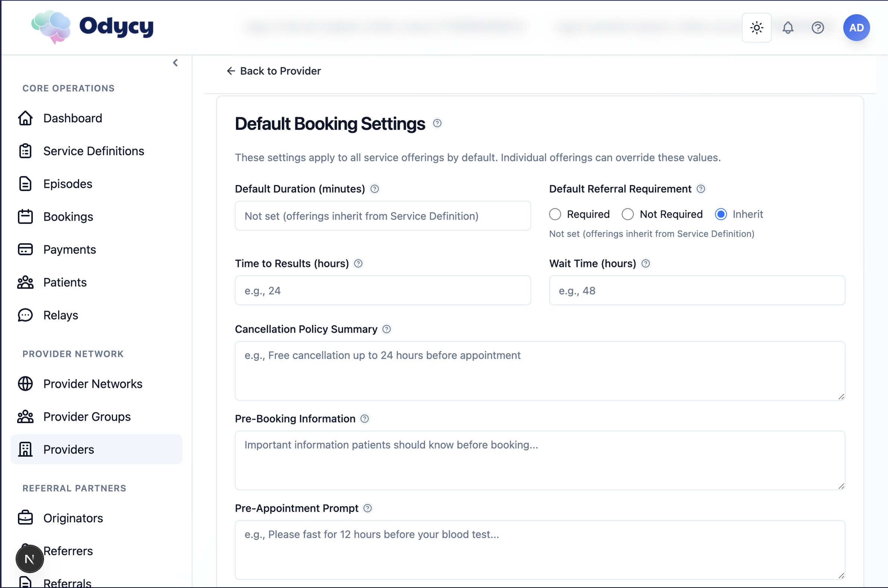The width and height of the screenshot is (888, 588).
Task: Select the Bookings calendar icon
Action: click(25, 216)
